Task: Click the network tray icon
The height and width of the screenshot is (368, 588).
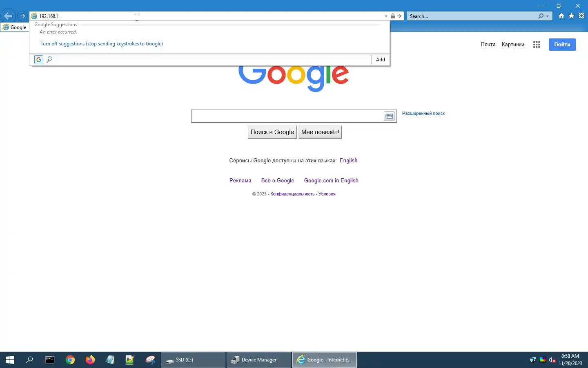Action: [x=532, y=360]
